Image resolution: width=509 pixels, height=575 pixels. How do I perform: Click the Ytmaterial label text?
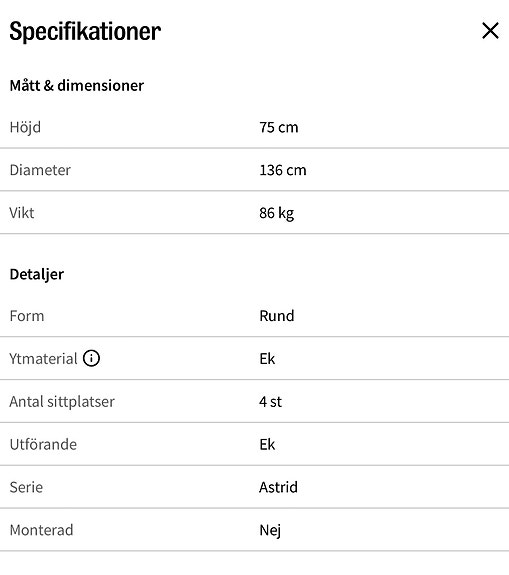pyautogui.click(x=43, y=359)
